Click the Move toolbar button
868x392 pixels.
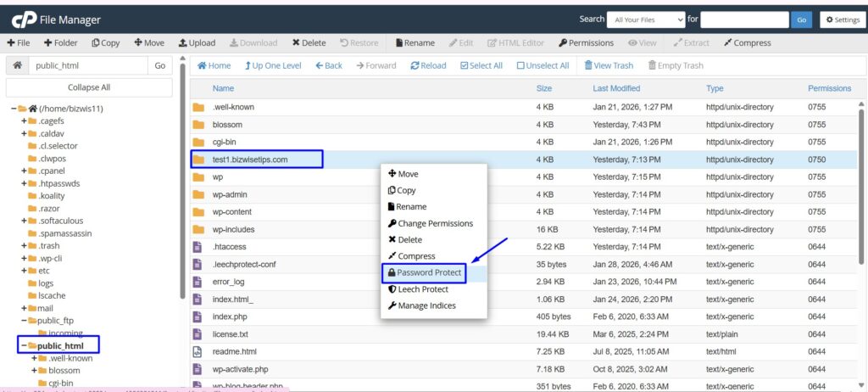149,42
